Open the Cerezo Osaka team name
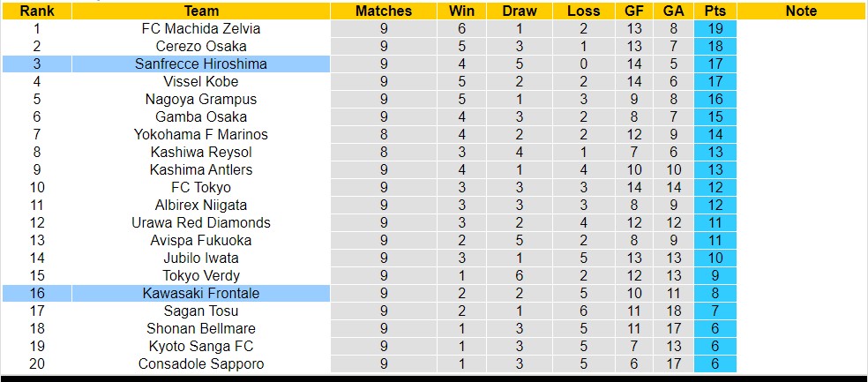The image size is (868, 382). 201,46
